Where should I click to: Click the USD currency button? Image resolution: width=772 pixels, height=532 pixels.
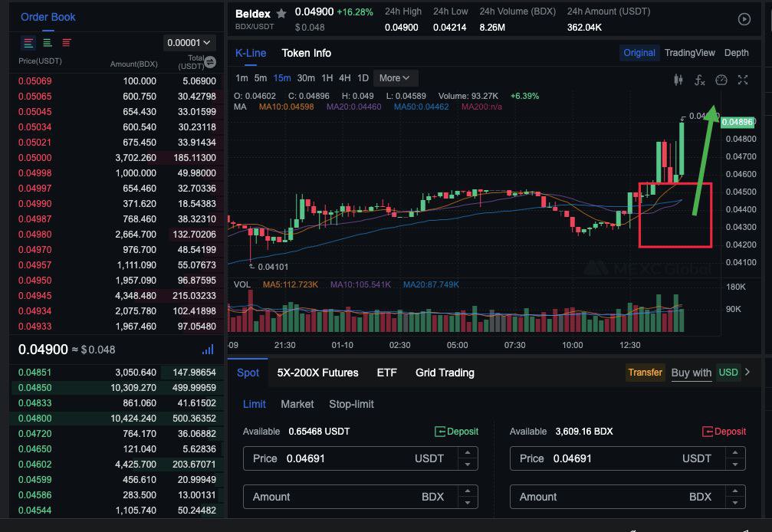click(x=728, y=372)
